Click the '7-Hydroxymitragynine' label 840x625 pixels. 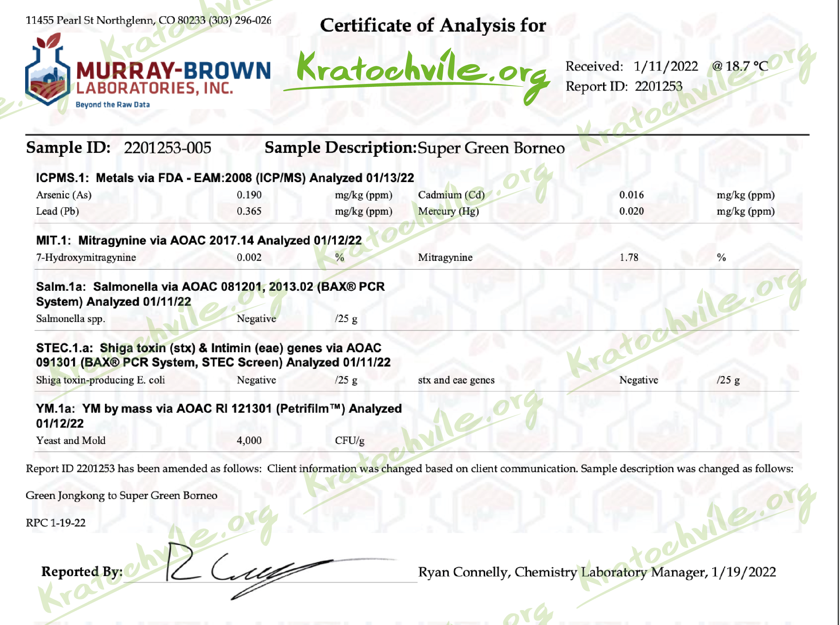[x=86, y=257]
